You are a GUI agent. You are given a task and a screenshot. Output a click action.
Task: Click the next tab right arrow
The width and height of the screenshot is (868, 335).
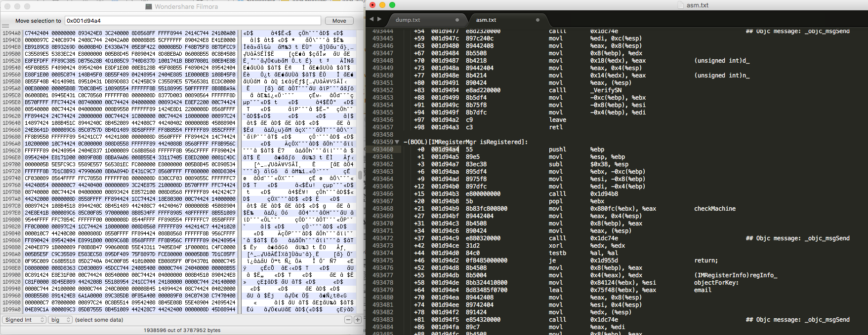379,19
